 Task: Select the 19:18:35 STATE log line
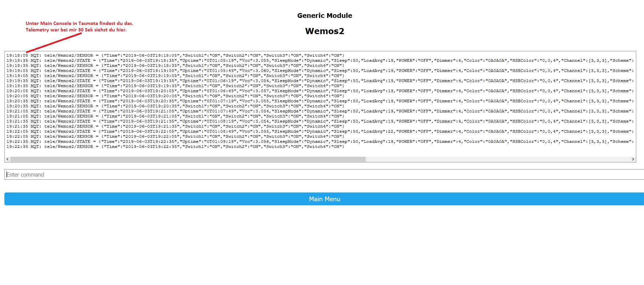tap(320, 60)
